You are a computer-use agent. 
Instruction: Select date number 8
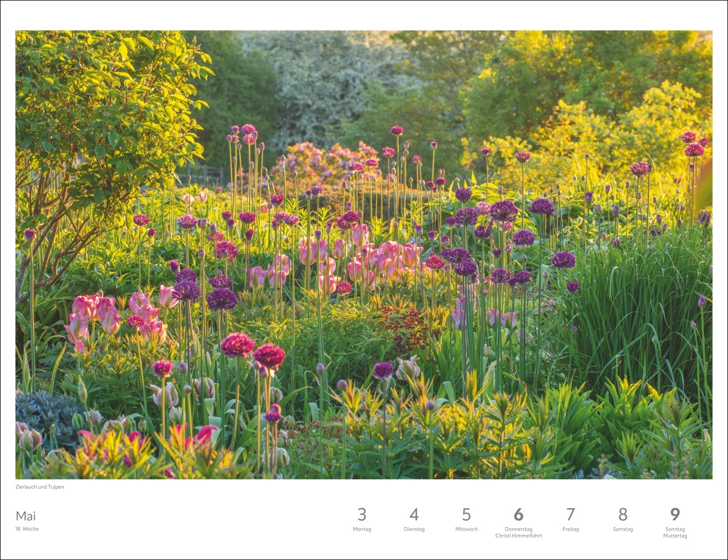[623, 515]
